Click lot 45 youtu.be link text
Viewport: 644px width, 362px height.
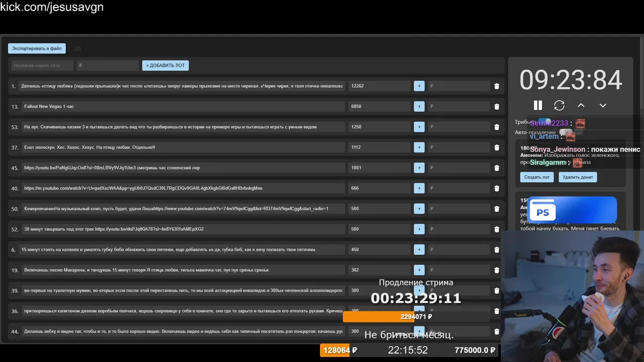click(x=112, y=168)
